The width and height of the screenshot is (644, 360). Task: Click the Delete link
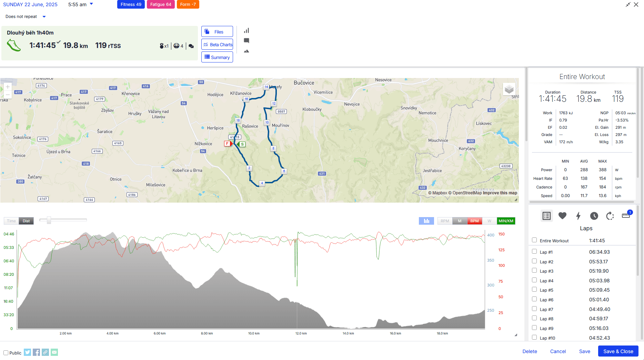point(530,351)
